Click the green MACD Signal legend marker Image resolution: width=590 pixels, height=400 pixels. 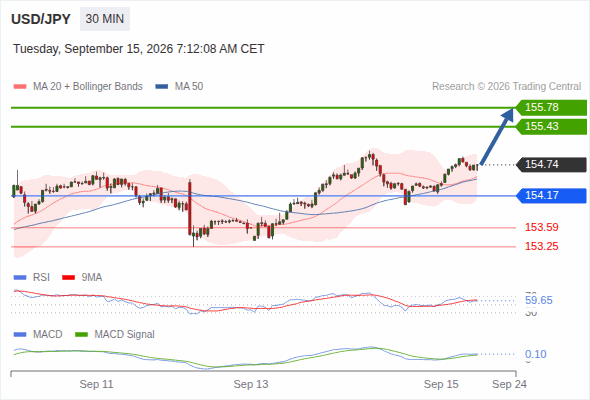click(x=81, y=334)
